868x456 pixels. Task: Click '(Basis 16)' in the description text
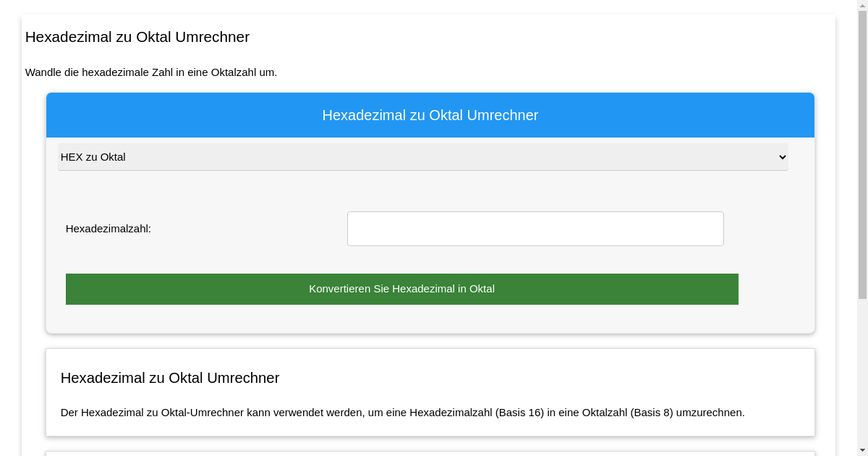pos(519,413)
